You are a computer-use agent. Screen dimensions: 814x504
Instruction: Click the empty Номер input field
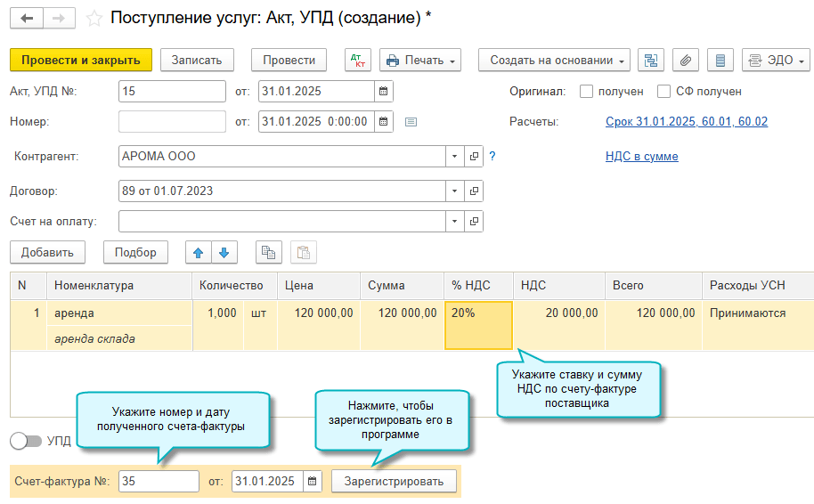pyautogui.click(x=172, y=121)
